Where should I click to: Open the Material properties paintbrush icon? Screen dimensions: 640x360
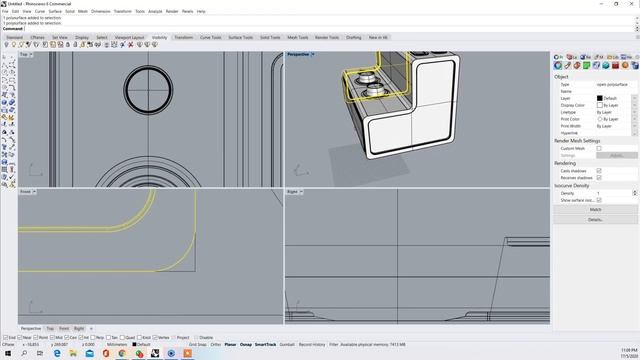567,65
